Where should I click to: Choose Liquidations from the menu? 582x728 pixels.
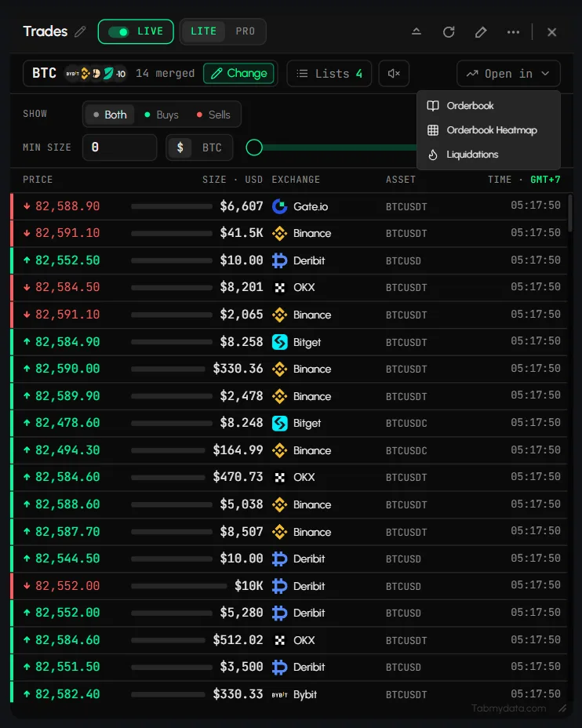pos(488,154)
